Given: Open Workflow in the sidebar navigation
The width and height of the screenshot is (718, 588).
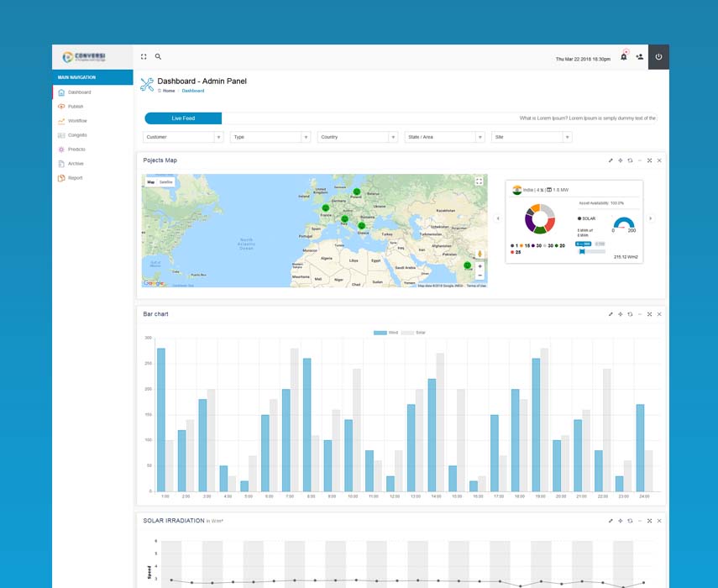Looking at the screenshot, I should tap(77, 121).
